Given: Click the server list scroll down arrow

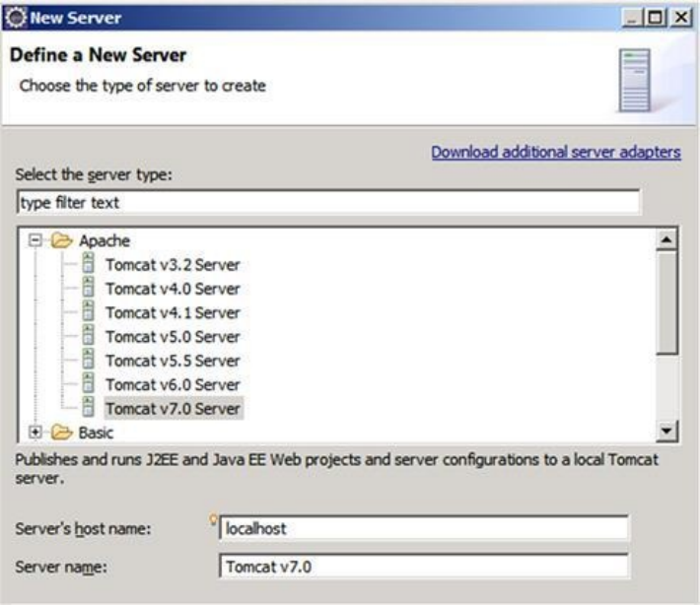Looking at the screenshot, I should pyautogui.click(x=666, y=431).
